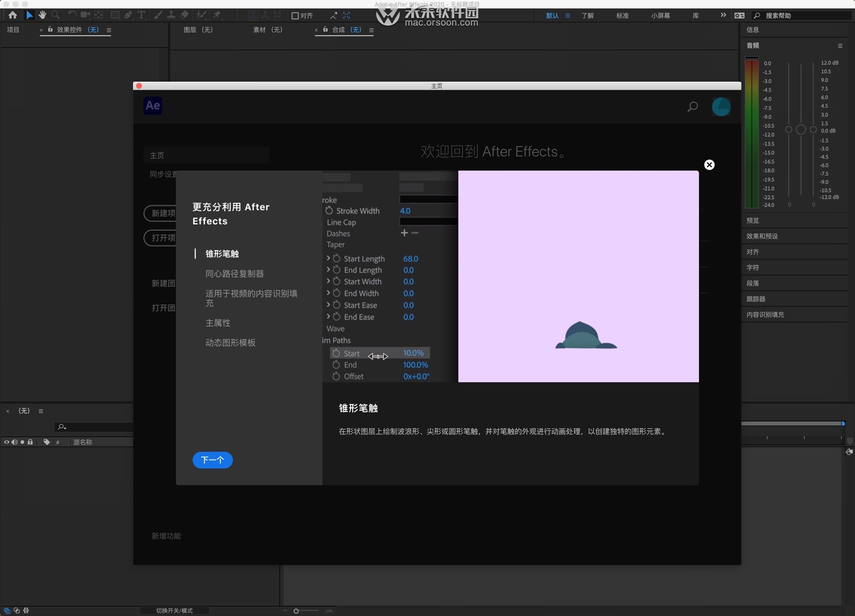Switch to the 素材 (无) tab
The width and height of the screenshot is (855, 616).
pos(268,30)
